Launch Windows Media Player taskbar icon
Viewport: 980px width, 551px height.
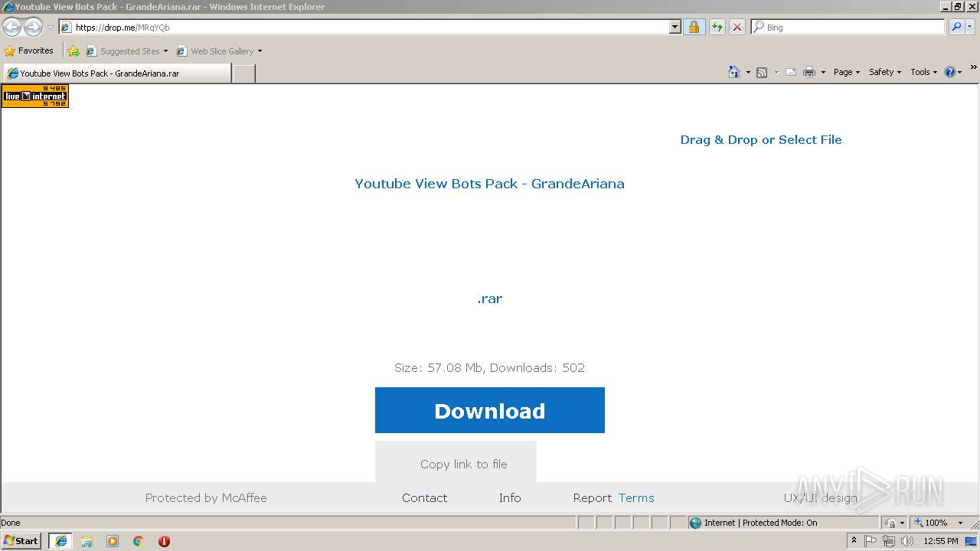[113, 541]
